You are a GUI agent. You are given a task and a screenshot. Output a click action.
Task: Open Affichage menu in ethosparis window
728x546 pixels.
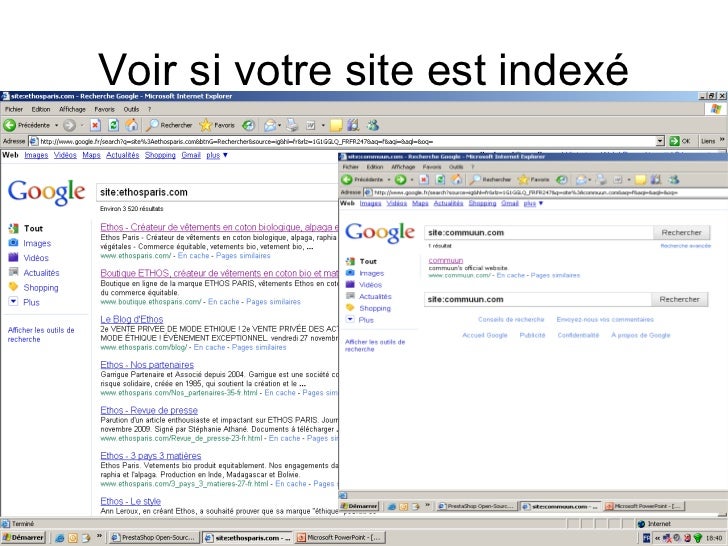[72, 110]
